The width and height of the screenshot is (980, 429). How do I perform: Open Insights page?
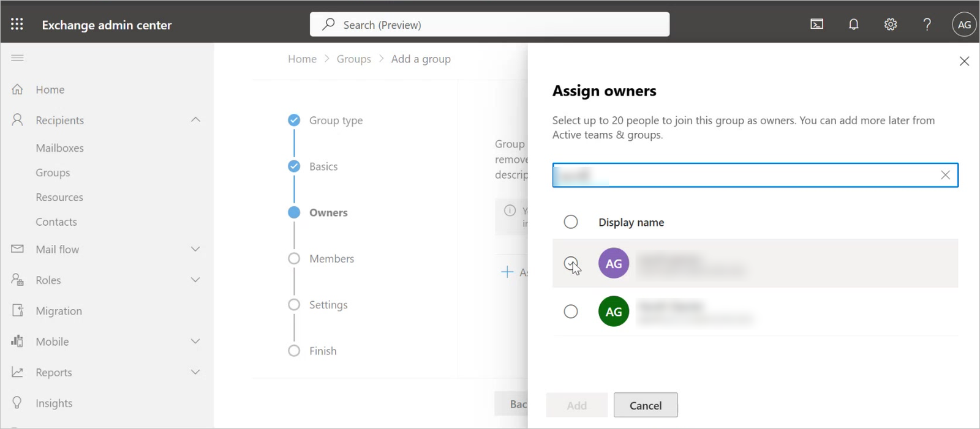pos(54,403)
